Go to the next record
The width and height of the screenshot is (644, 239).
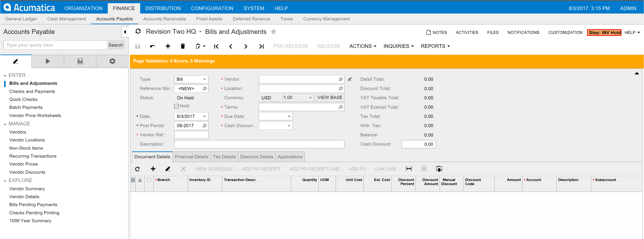pyautogui.click(x=246, y=46)
